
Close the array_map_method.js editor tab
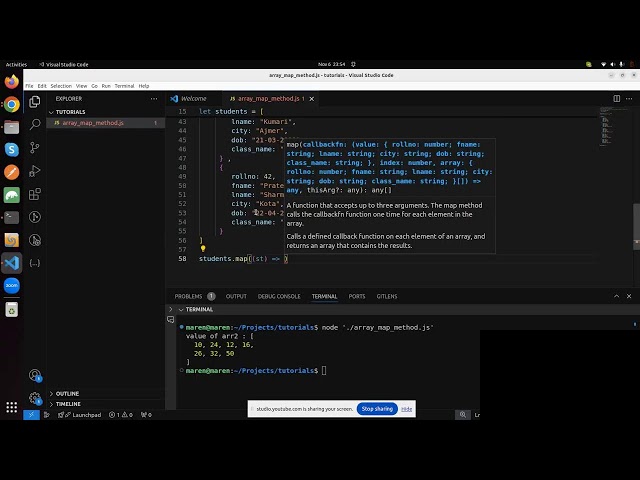pos(312,99)
